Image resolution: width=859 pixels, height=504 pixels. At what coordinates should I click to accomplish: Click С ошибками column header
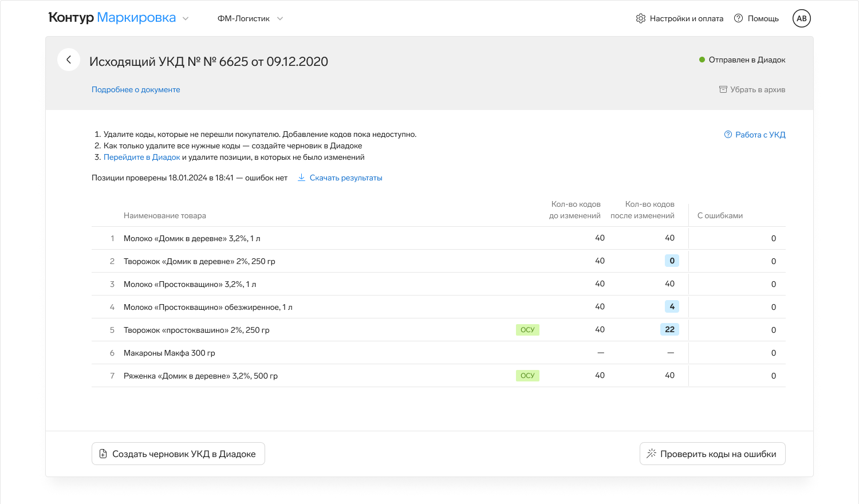tap(720, 215)
